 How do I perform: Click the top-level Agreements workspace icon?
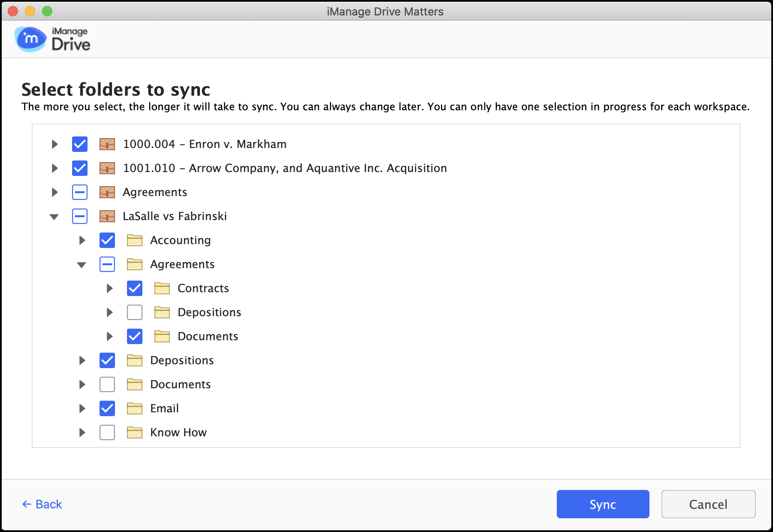tap(107, 192)
